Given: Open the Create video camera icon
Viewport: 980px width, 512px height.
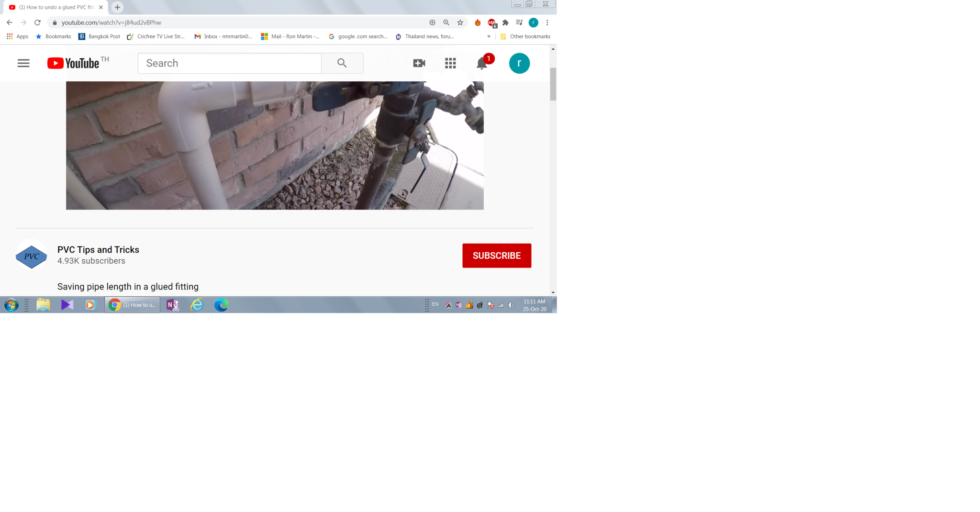Looking at the screenshot, I should [x=419, y=63].
